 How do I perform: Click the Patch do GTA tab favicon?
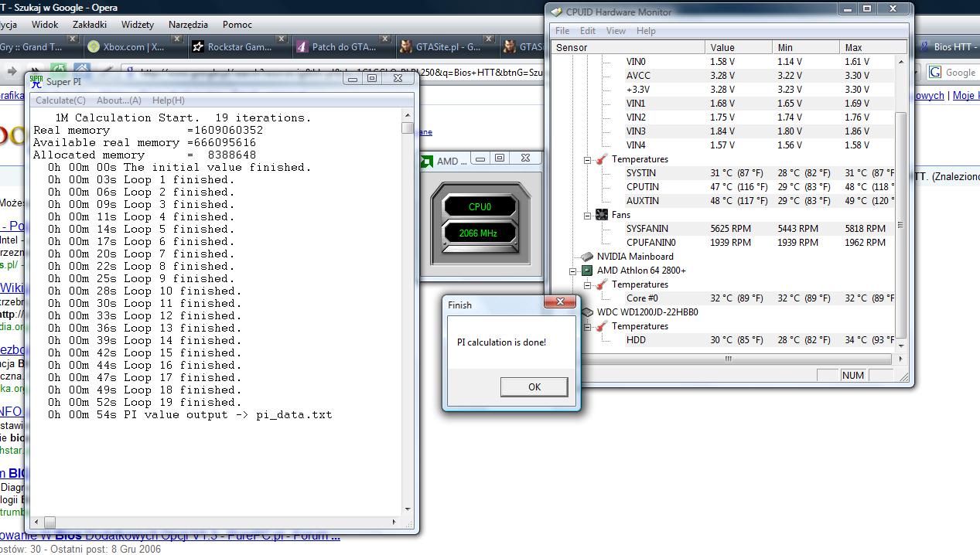(302, 47)
